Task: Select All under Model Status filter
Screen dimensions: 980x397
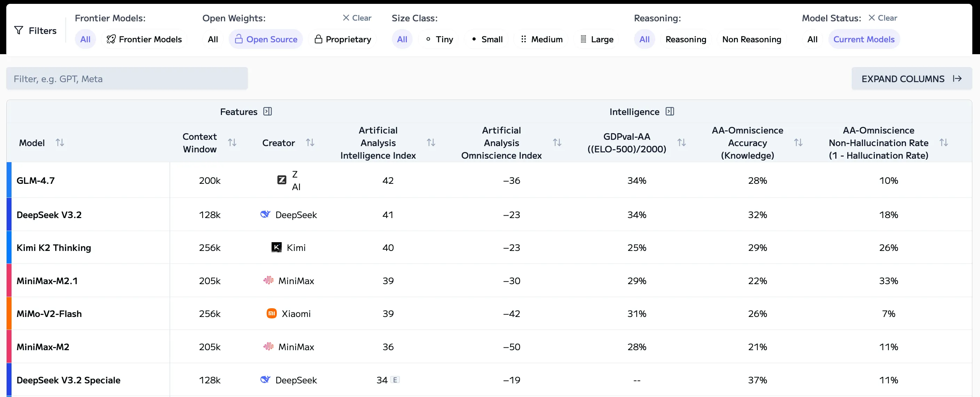Action: pos(812,39)
